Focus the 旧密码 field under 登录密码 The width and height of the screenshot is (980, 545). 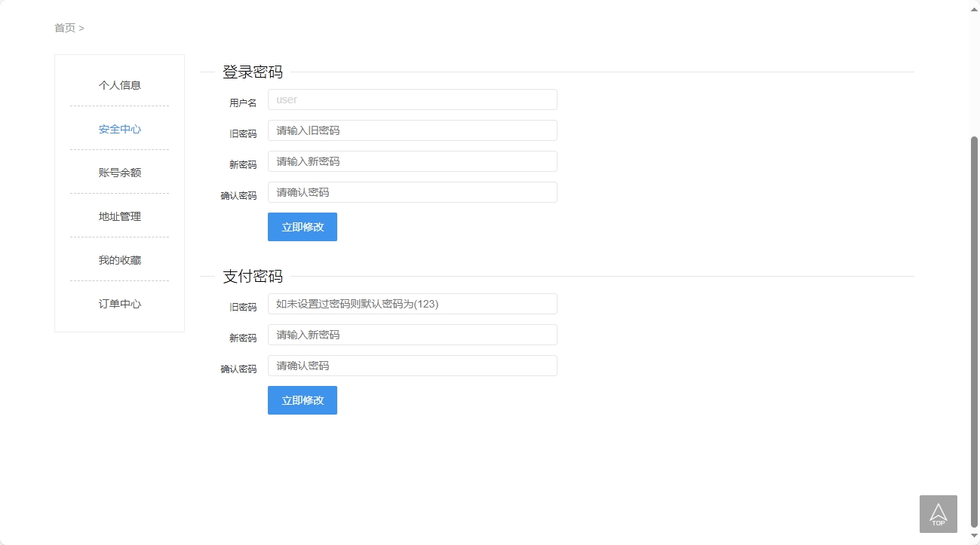(x=412, y=130)
